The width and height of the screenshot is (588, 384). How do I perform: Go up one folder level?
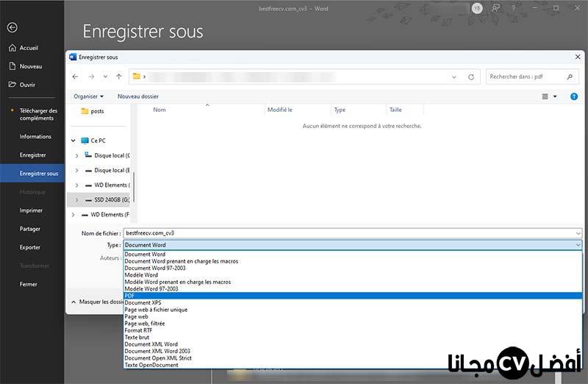tap(119, 77)
